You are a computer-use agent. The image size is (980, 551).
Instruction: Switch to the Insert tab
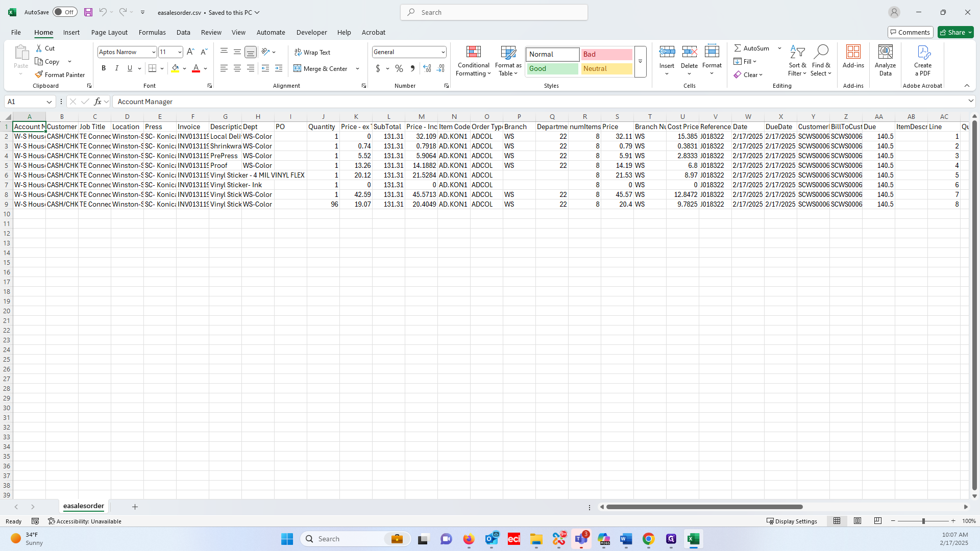[71, 32]
